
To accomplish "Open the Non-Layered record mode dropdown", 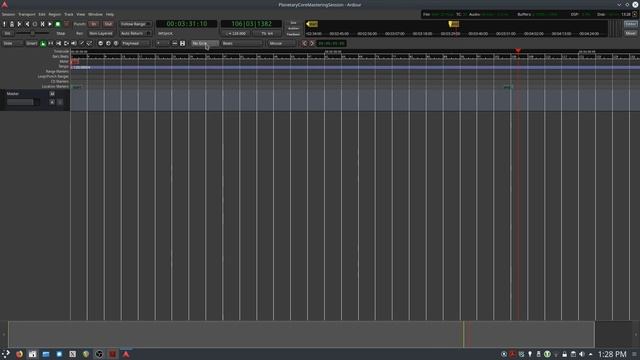I will tap(101, 33).
